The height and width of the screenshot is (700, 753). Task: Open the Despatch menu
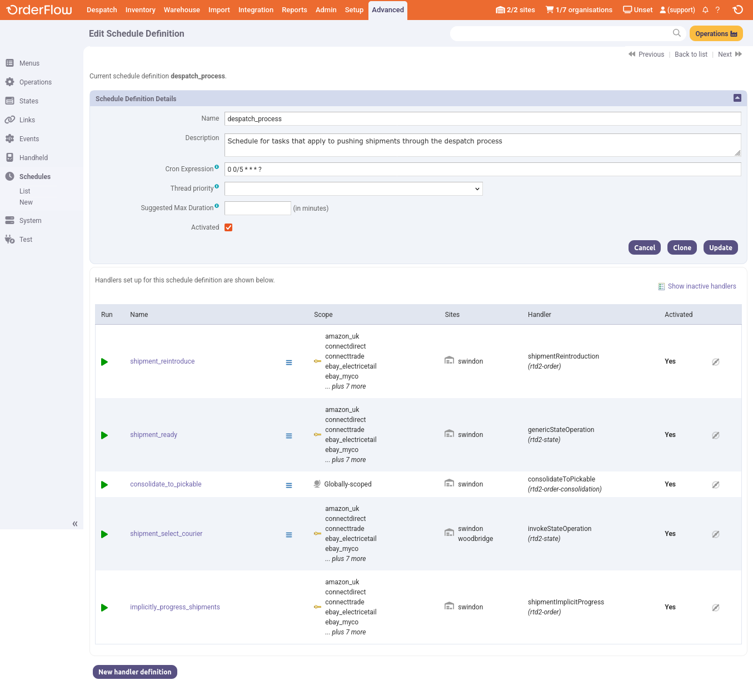coord(102,10)
